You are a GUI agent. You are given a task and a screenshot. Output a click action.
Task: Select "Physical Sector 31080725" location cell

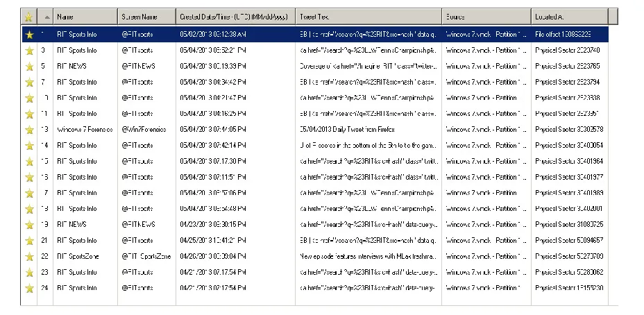[569, 225]
